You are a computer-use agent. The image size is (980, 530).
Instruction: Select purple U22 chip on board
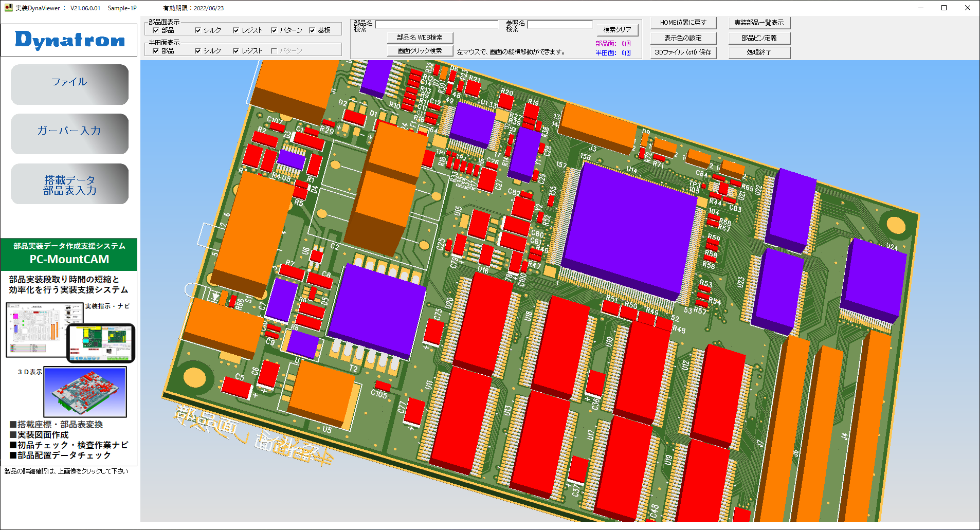coord(791,210)
